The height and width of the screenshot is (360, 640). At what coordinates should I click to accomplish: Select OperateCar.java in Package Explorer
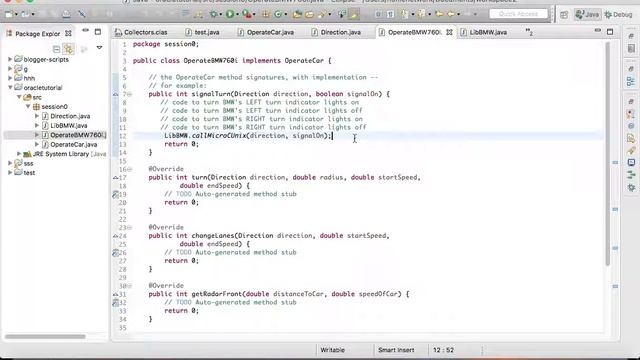pyautogui.click(x=73, y=144)
